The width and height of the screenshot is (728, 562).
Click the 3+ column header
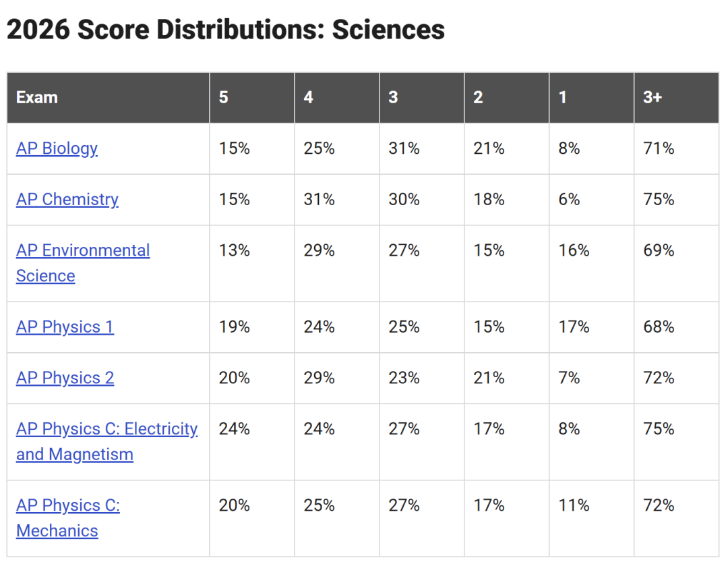pos(677,98)
